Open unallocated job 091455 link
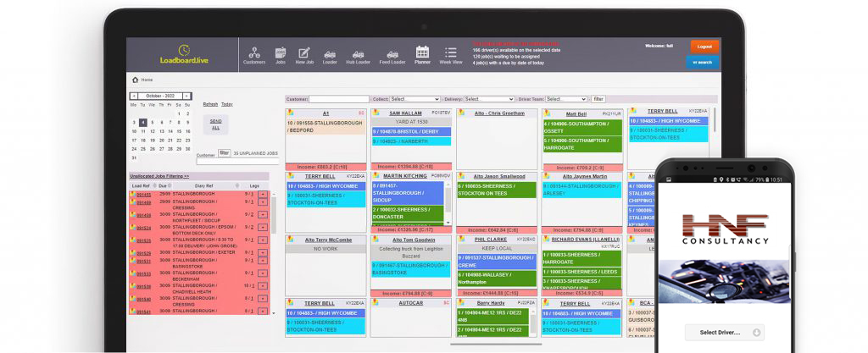 [143, 195]
